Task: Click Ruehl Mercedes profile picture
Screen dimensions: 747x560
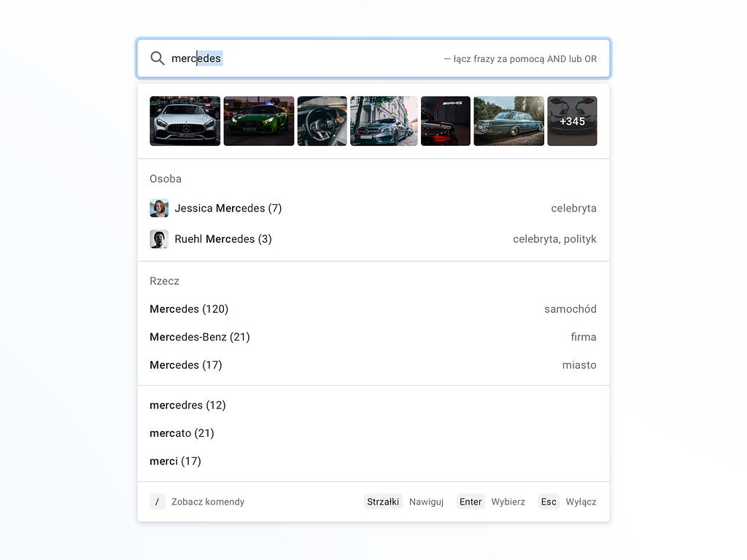Action: coord(159,238)
